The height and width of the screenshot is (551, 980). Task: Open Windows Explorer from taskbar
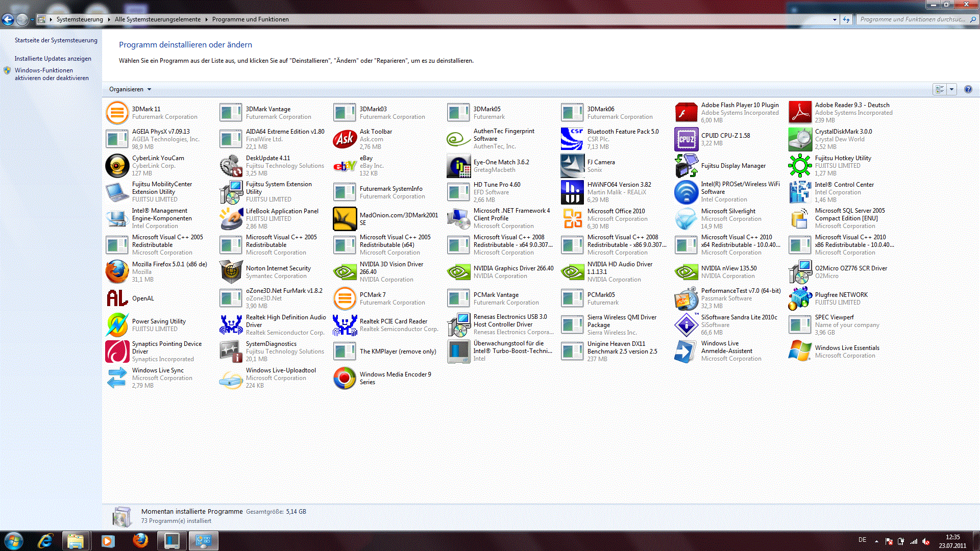point(76,541)
